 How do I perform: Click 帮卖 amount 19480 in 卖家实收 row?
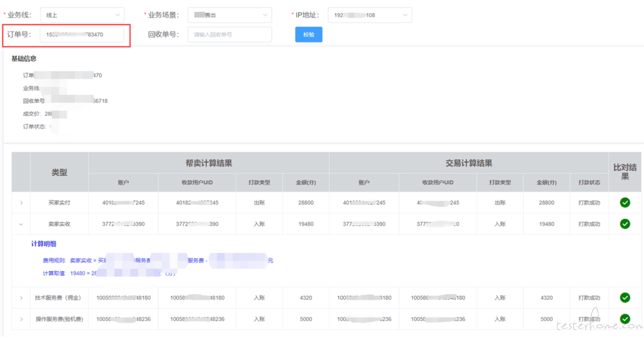[305, 224]
